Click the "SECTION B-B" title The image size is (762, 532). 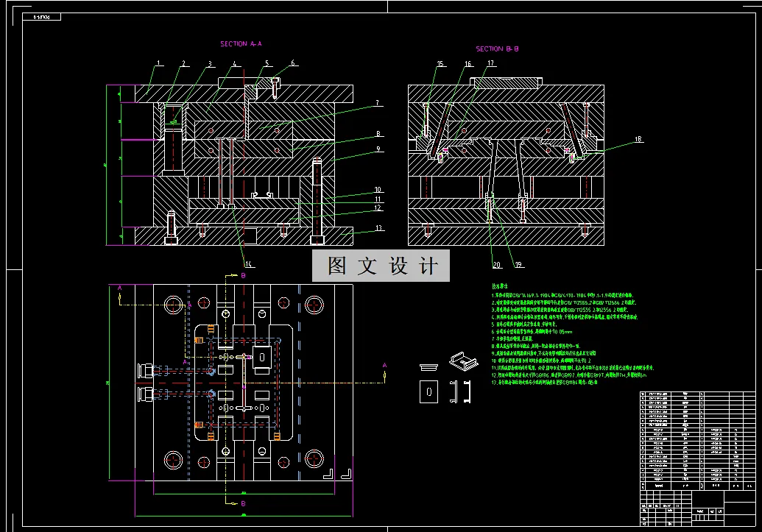pyautogui.click(x=497, y=49)
